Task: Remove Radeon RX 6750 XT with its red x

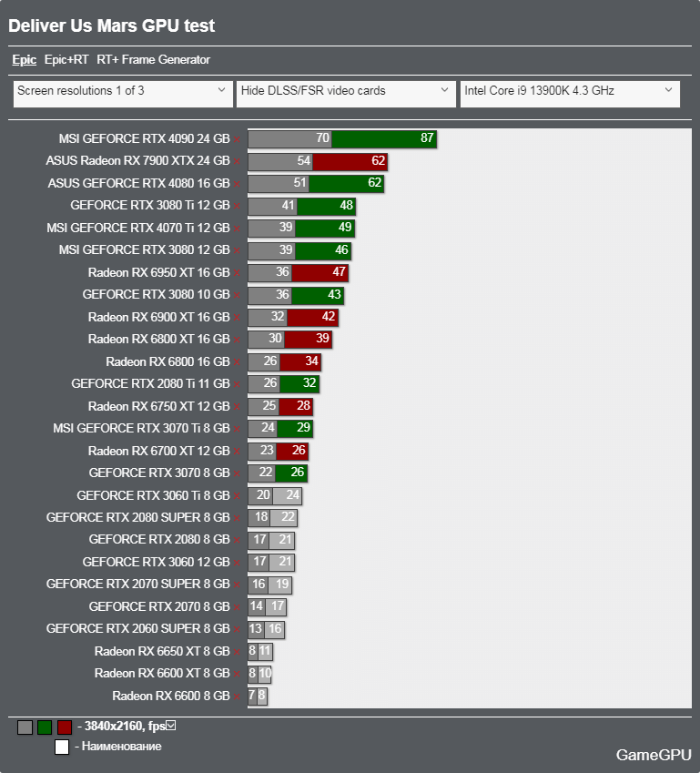Action: coord(237,407)
